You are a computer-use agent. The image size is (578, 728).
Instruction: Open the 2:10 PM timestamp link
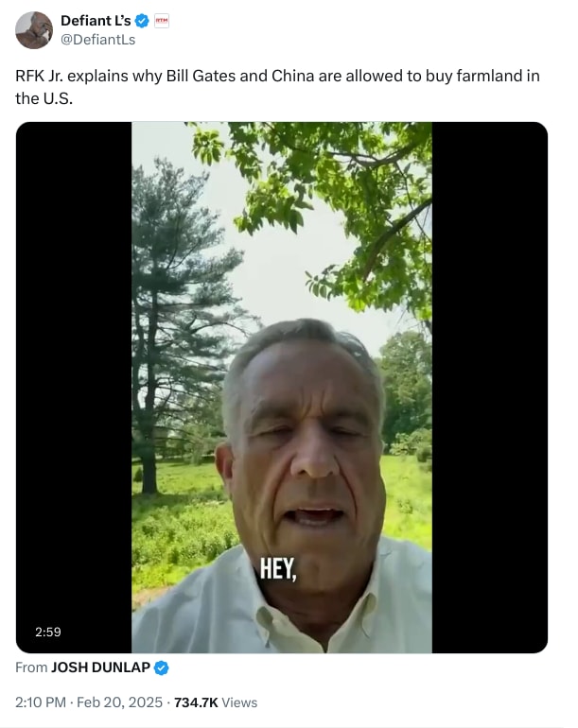click(41, 702)
